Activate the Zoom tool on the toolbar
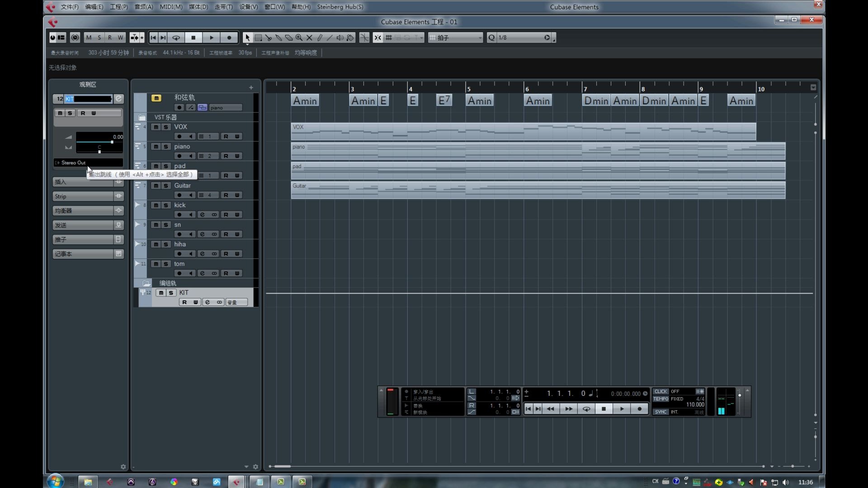The width and height of the screenshot is (868, 488). coord(299,38)
